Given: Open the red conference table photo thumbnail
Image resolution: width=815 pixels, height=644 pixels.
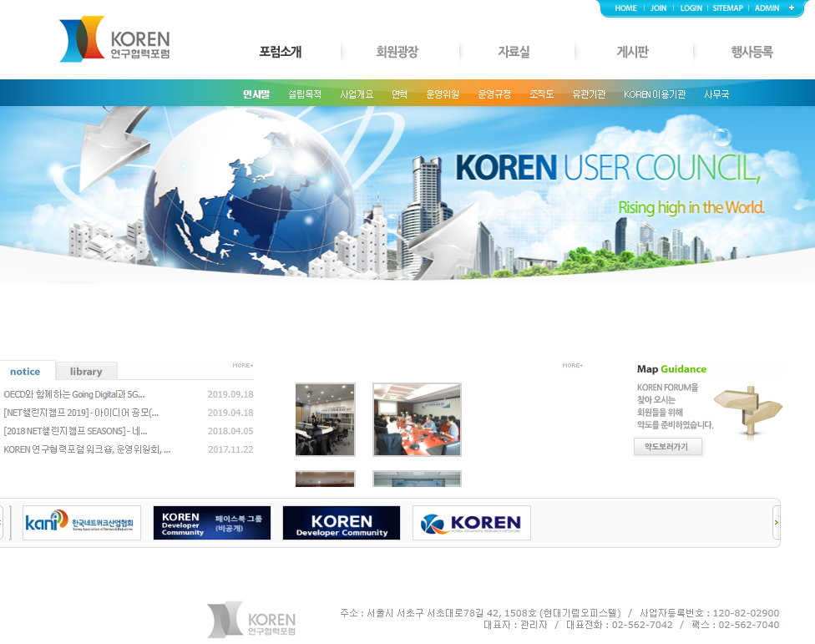Looking at the screenshot, I should tap(417, 419).
